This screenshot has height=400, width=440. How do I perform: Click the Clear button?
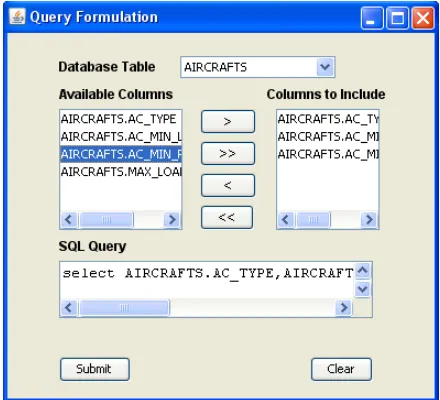pyautogui.click(x=341, y=369)
